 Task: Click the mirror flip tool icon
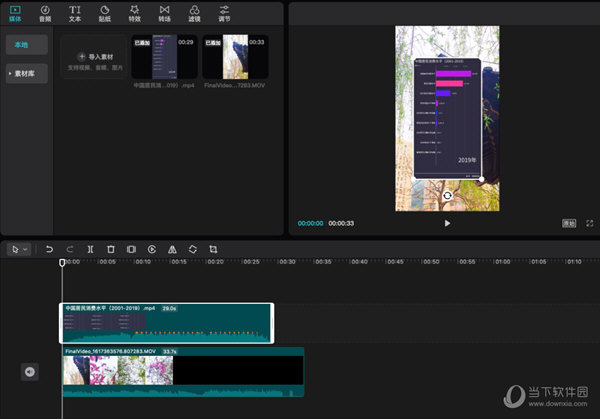coord(172,249)
